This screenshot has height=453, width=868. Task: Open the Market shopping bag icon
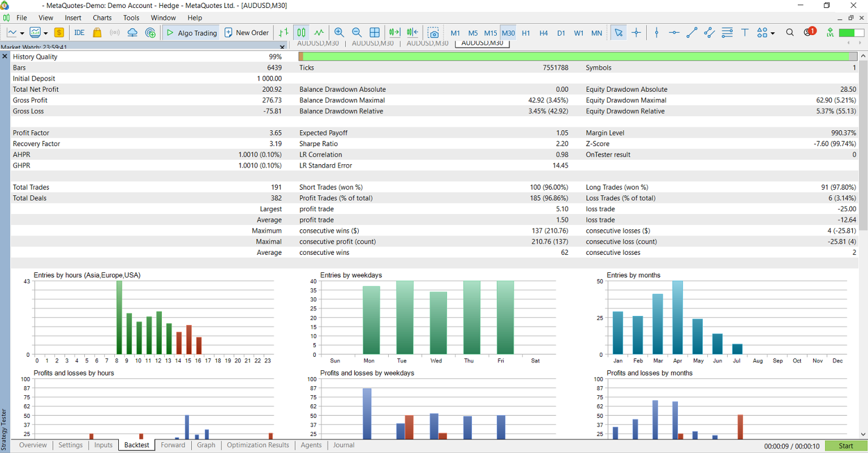[x=97, y=33]
